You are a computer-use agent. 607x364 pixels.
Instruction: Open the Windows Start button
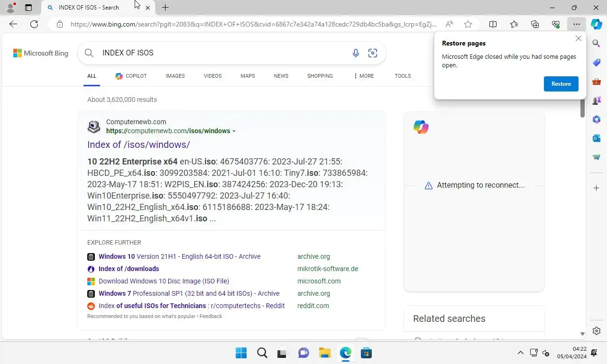click(x=241, y=353)
